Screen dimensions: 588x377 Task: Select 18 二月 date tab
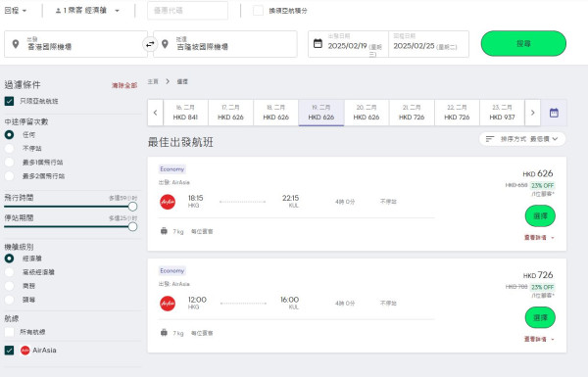point(276,113)
